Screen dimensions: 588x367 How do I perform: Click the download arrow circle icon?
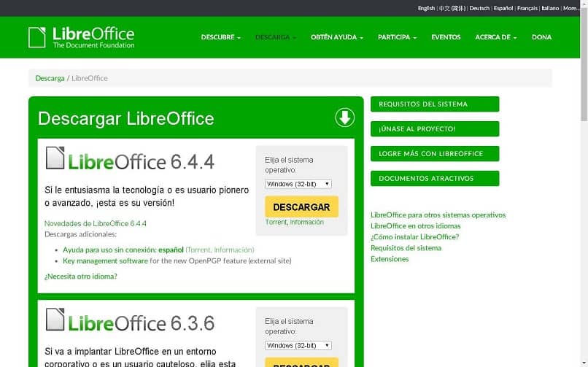pos(344,117)
